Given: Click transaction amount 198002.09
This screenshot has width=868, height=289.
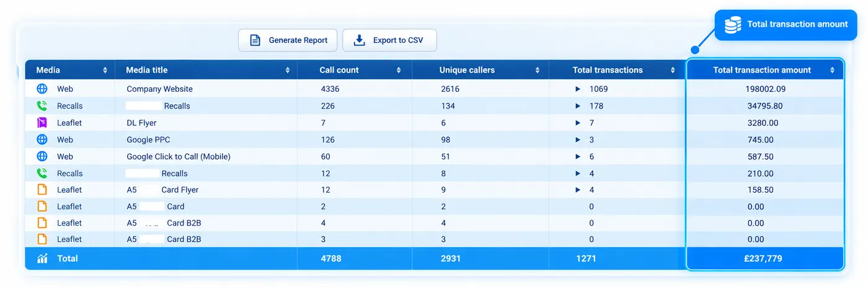Looking at the screenshot, I should tap(765, 89).
